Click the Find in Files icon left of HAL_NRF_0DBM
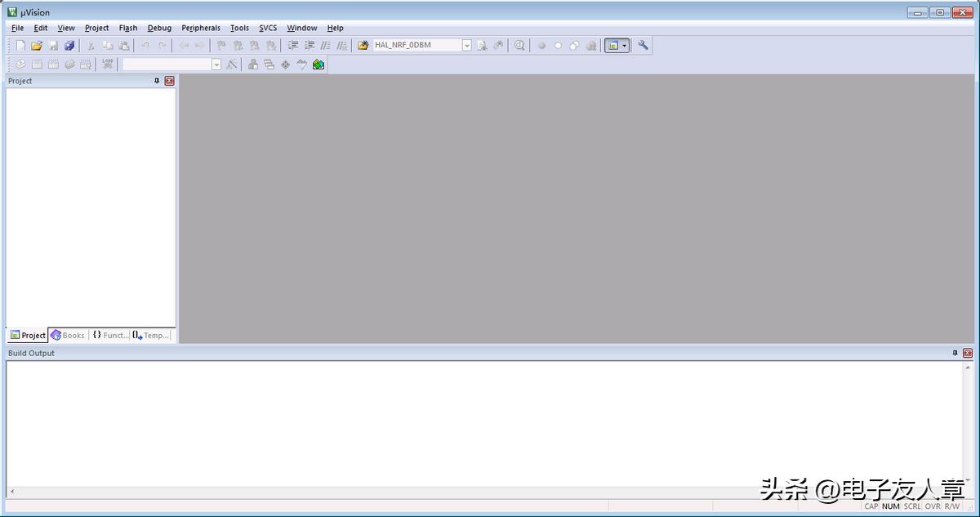This screenshot has height=517, width=980. click(363, 46)
